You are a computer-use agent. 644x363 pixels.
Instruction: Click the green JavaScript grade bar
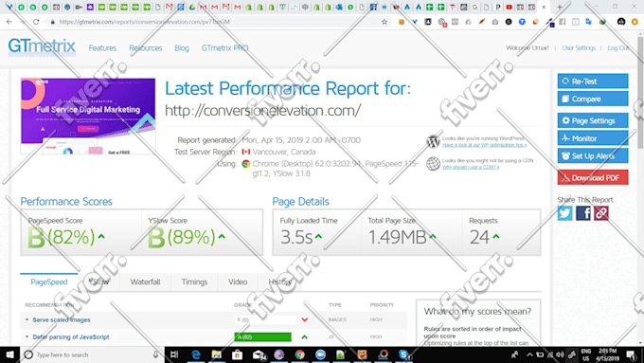[263, 337]
